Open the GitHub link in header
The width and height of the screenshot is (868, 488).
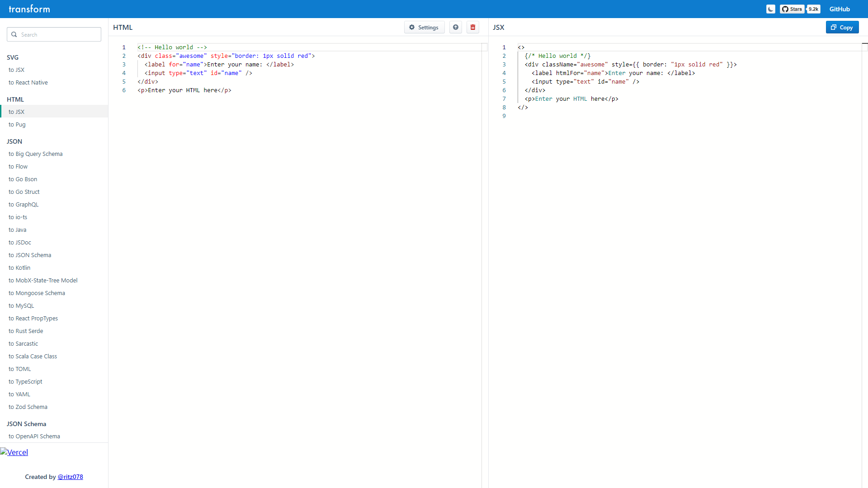pyautogui.click(x=840, y=9)
